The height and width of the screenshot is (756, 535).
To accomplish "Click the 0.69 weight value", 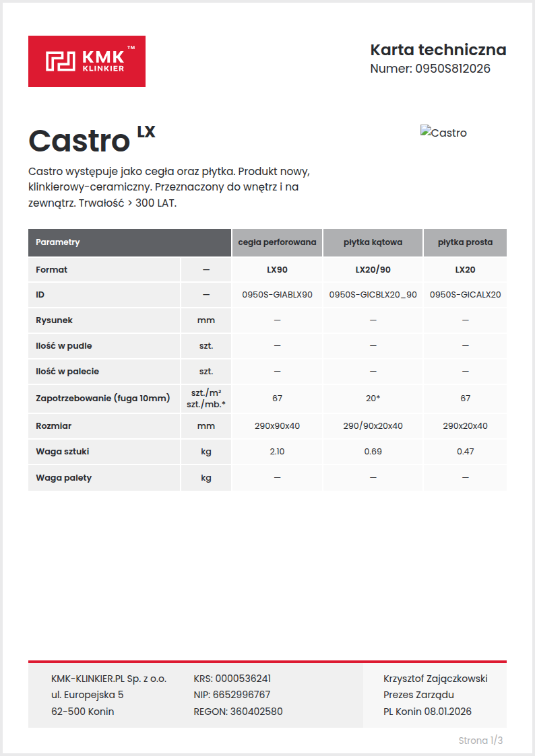I will [x=373, y=451].
